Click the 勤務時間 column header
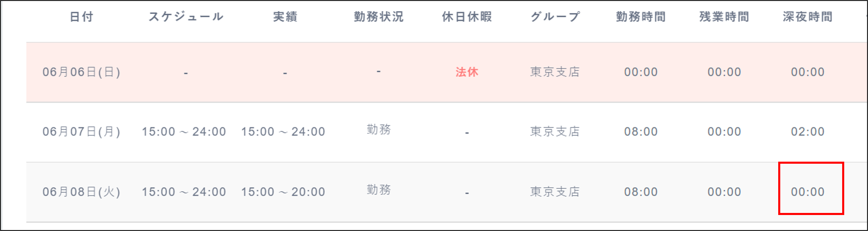The image size is (868, 231). tap(640, 17)
